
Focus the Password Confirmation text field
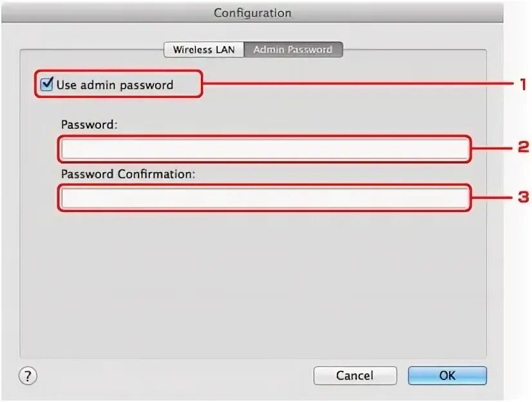coord(265,198)
